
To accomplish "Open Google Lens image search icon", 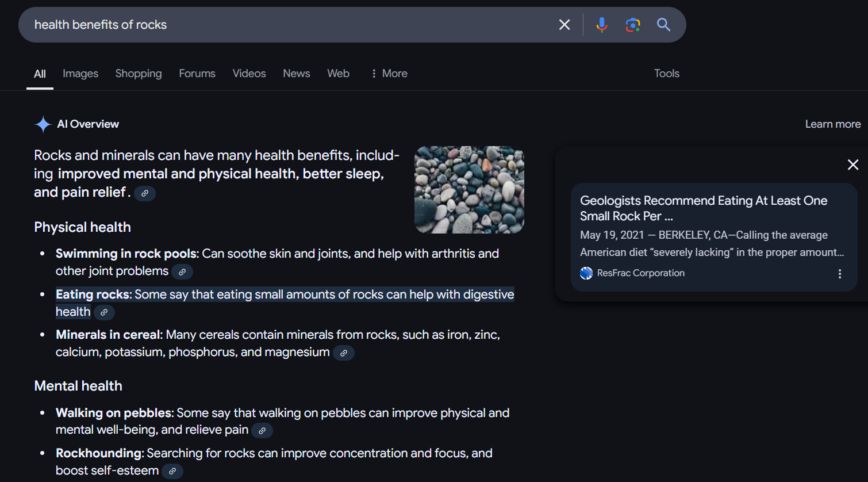I will pos(632,25).
